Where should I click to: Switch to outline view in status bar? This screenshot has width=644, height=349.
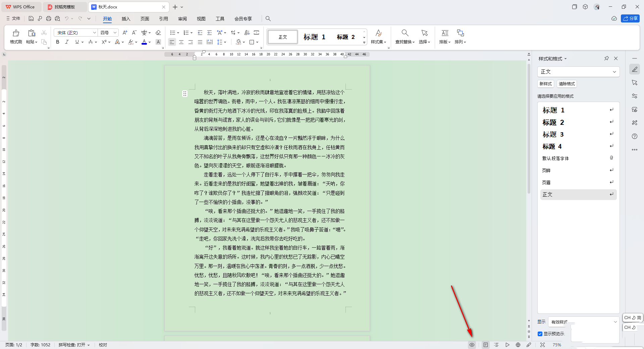coord(496,345)
